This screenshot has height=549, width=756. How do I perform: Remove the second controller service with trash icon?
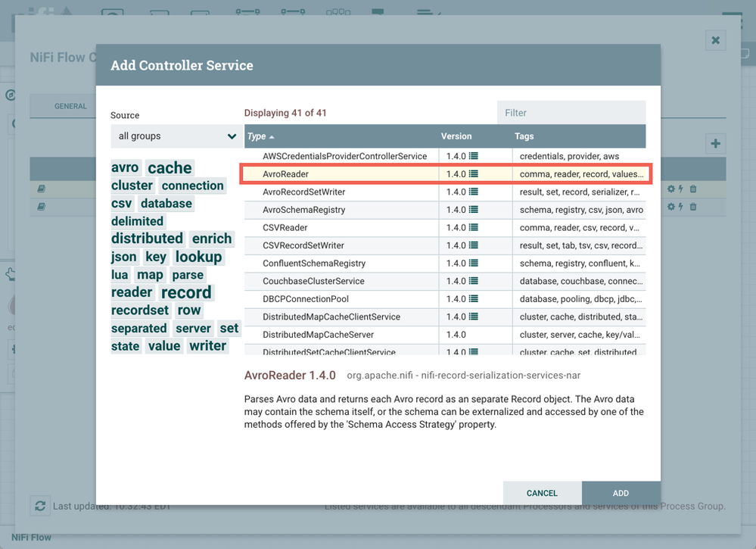click(x=693, y=206)
